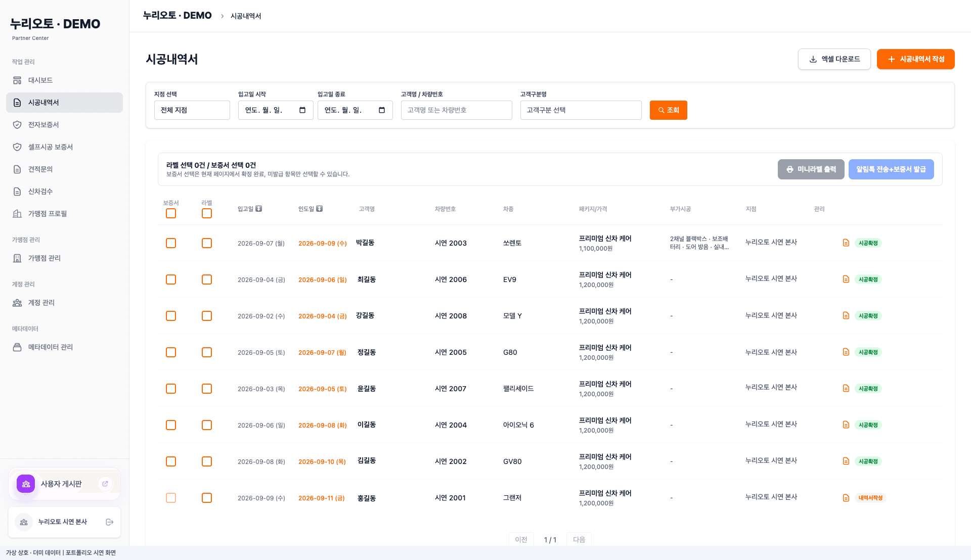Click the logout icon beside 누리오토 시연 본사
Viewport: 971px width, 560px height.
pyautogui.click(x=109, y=522)
